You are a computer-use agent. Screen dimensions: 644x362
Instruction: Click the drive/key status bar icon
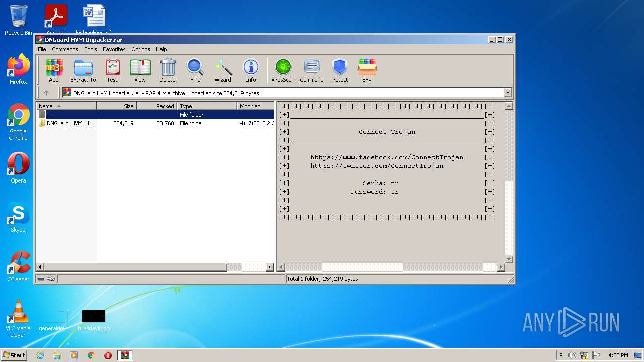(46, 279)
